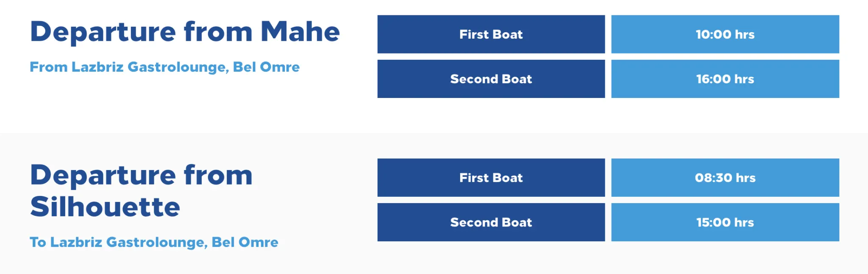Click the 10:00 hrs departure time
Screen dimensions: 868x274
[725, 34]
